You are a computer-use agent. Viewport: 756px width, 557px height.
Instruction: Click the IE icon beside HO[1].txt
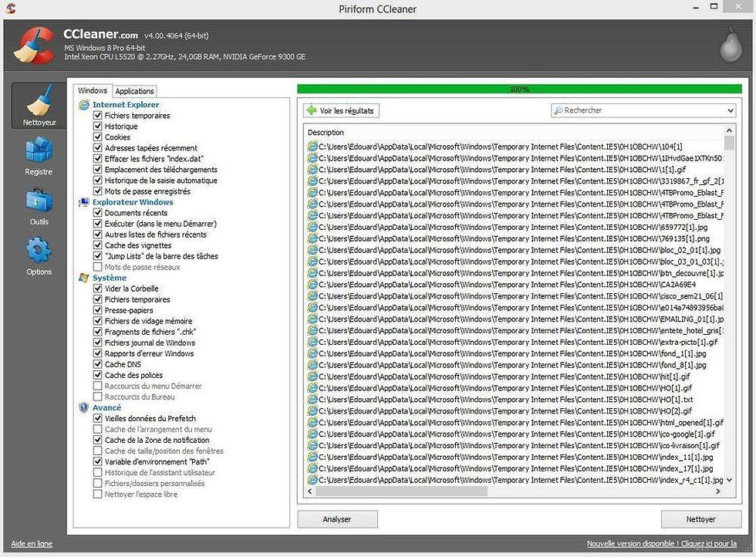coord(312,400)
